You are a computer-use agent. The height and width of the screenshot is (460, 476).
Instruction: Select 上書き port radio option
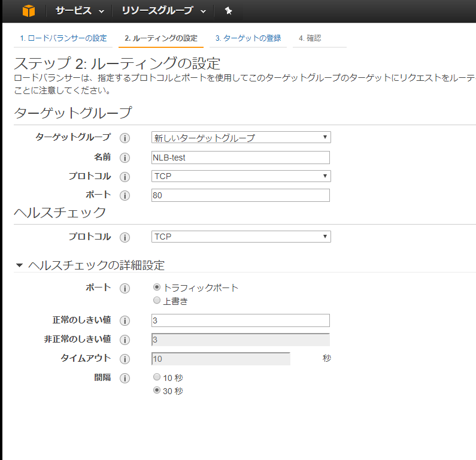[157, 300]
